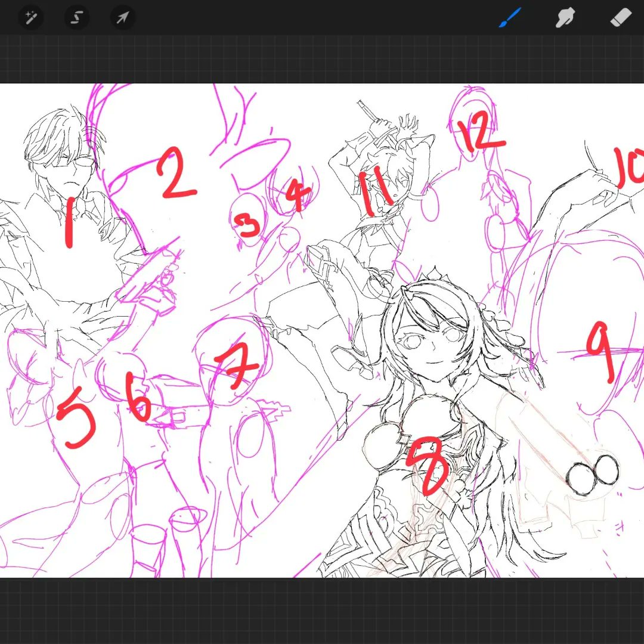This screenshot has height=644, width=644.
Task: Pick the Eraser tool
Action: [621, 18]
